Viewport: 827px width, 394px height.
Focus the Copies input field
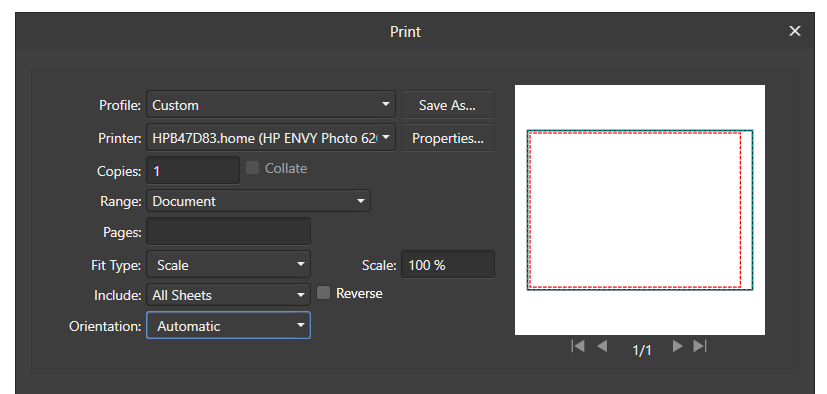[x=193, y=170]
